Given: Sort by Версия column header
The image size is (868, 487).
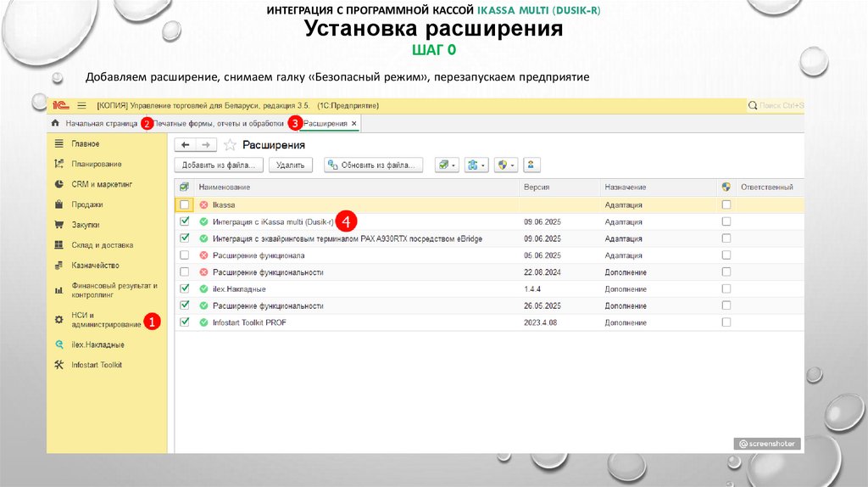Looking at the screenshot, I should point(537,188).
